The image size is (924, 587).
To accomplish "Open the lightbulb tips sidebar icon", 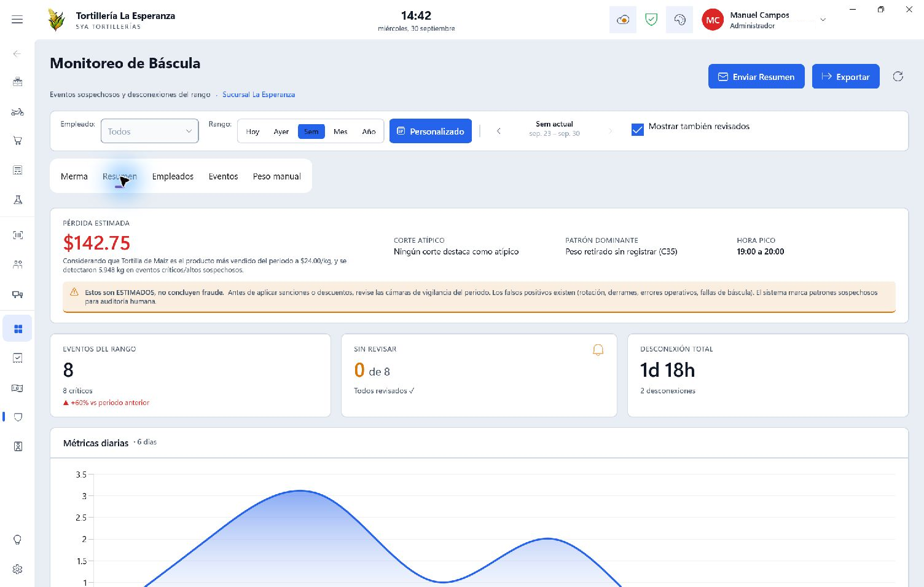I will (x=17, y=540).
